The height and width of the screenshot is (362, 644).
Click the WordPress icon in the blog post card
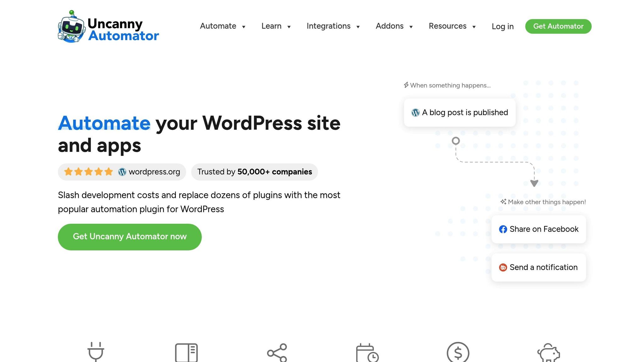point(415,112)
